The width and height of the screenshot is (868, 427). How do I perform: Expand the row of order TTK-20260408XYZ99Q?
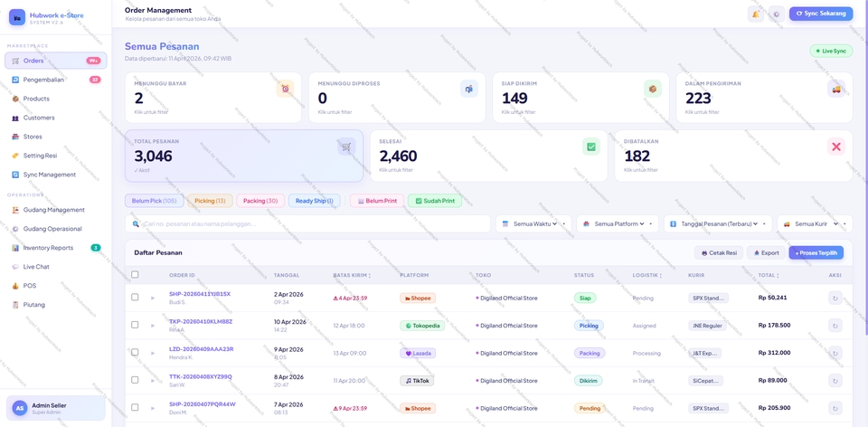pyautogui.click(x=153, y=381)
